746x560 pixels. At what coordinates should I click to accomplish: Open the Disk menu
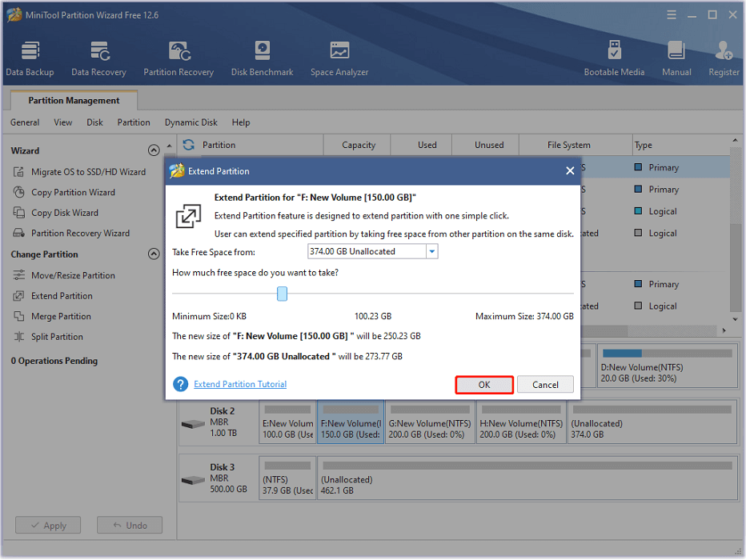point(94,122)
